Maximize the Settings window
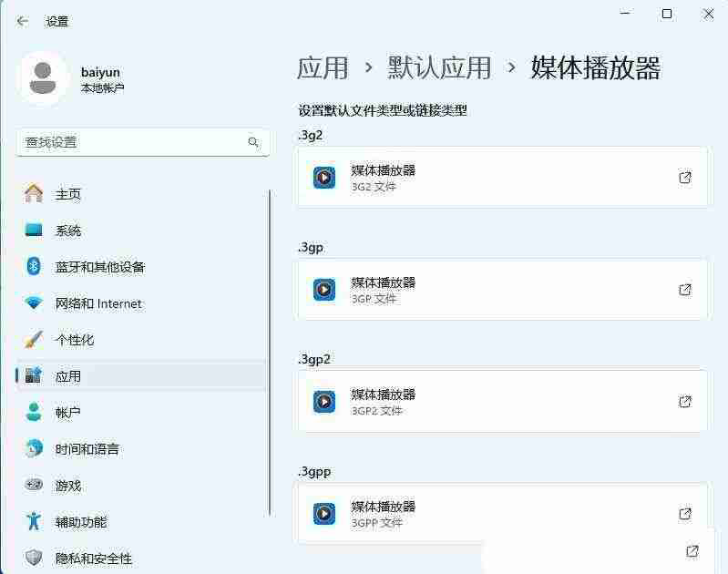This screenshot has width=728, height=574. click(x=667, y=14)
